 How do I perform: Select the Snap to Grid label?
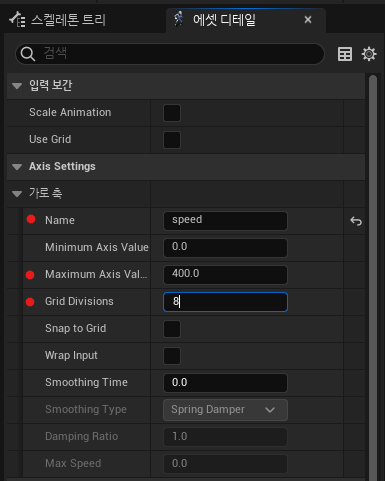pyautogui.click(x=76, y=329)
